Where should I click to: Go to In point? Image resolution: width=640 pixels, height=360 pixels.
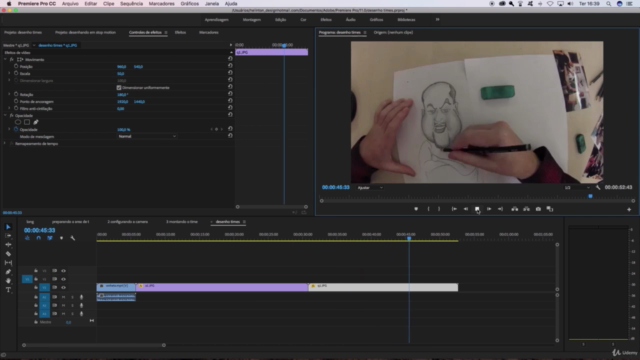tap(454, 209)
